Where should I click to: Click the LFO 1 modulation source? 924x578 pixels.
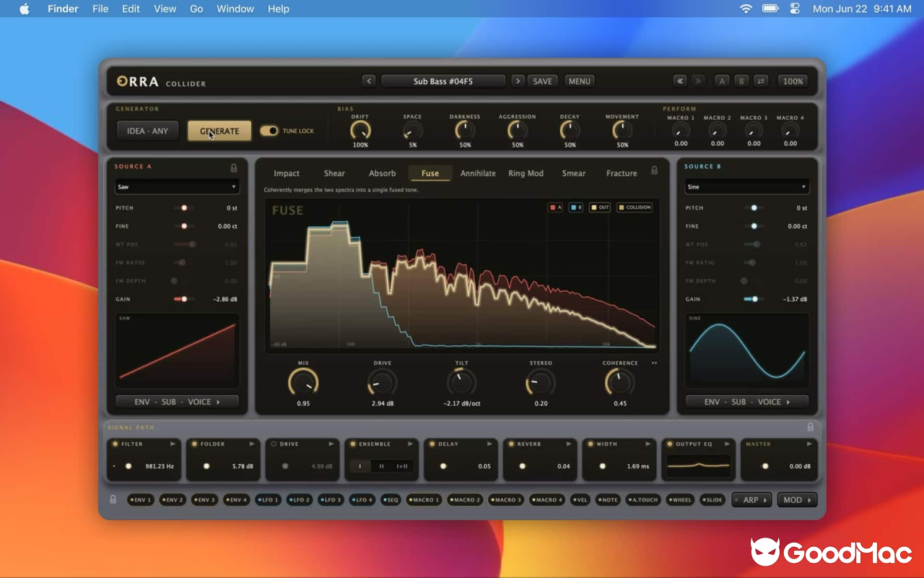[x=269, y=499]
